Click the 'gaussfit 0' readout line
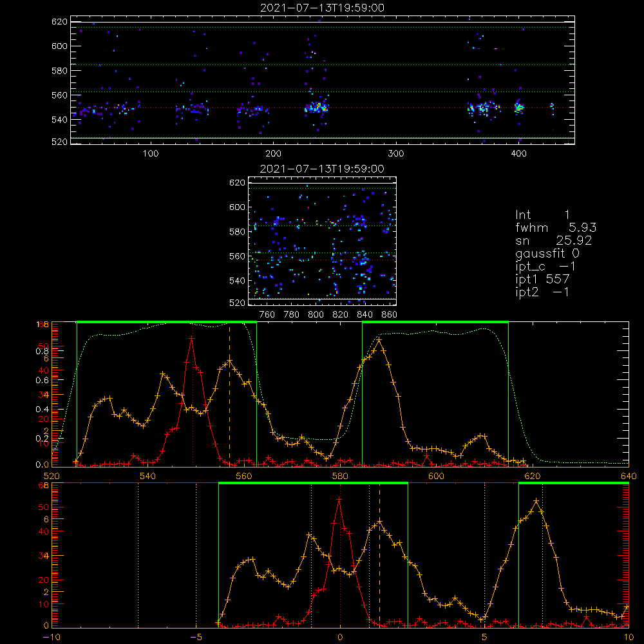 coord(547,253)
